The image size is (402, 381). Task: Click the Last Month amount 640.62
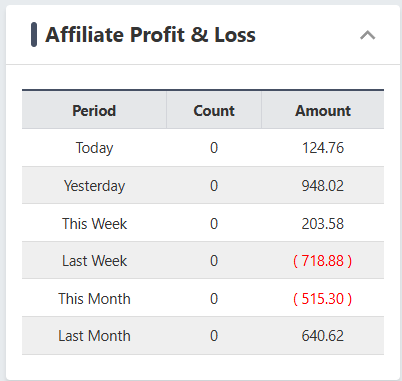click(323, 336)
